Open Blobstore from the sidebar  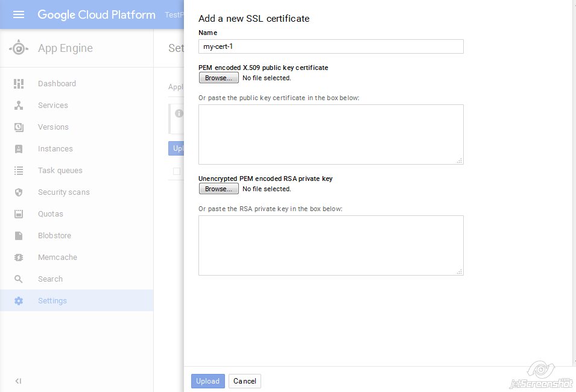coord(54,236)
